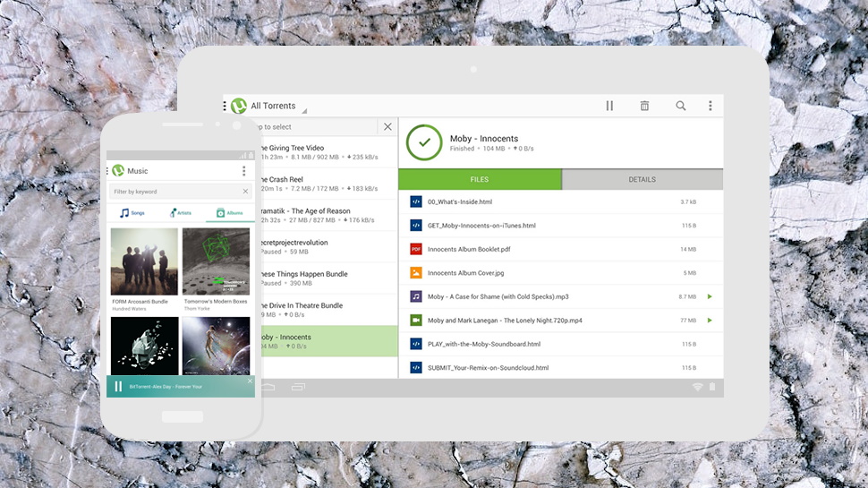
Task: Select The Drive In Theatre Bundle torrent
Action: [328, 310]
